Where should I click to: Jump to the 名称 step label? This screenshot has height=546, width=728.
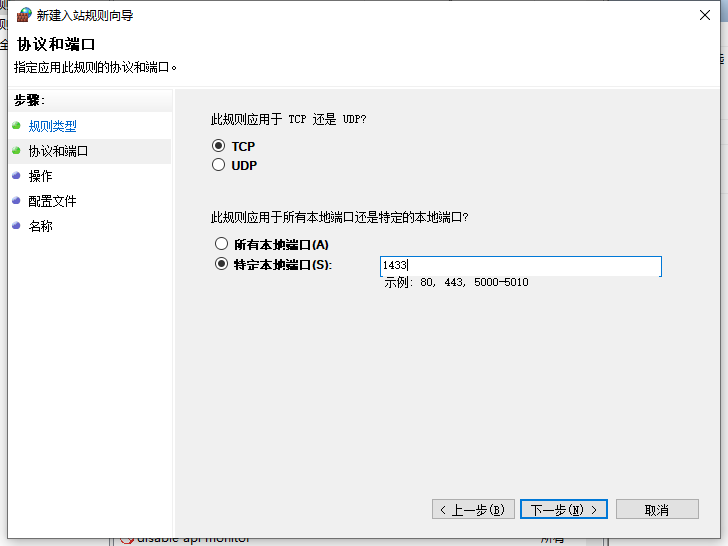41,226
